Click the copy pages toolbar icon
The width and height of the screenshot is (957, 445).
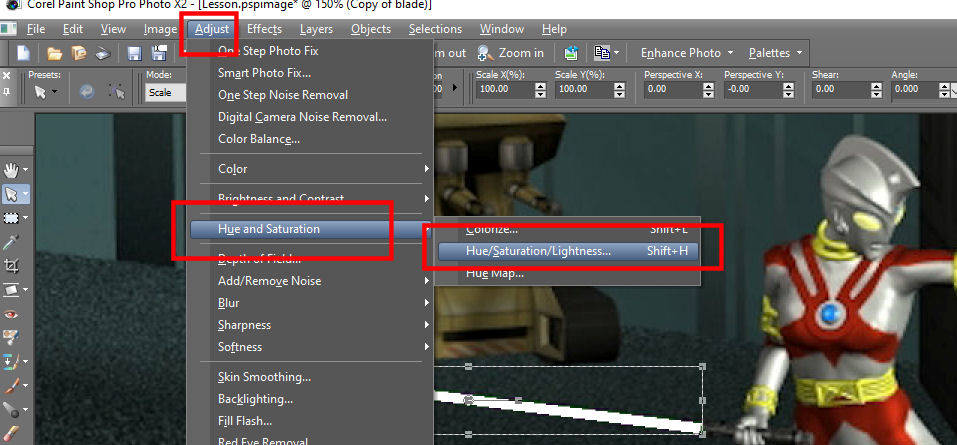(x=602, y=53)
